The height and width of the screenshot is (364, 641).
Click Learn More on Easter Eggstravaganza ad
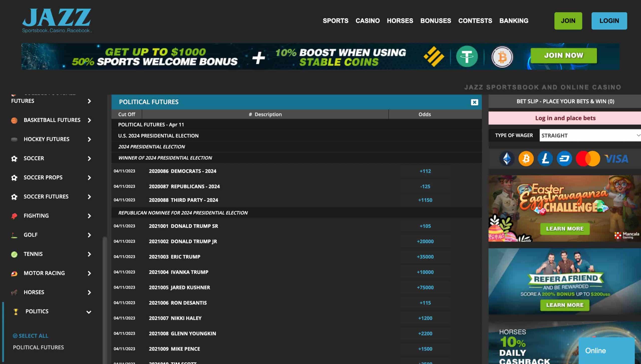(565, 229)
